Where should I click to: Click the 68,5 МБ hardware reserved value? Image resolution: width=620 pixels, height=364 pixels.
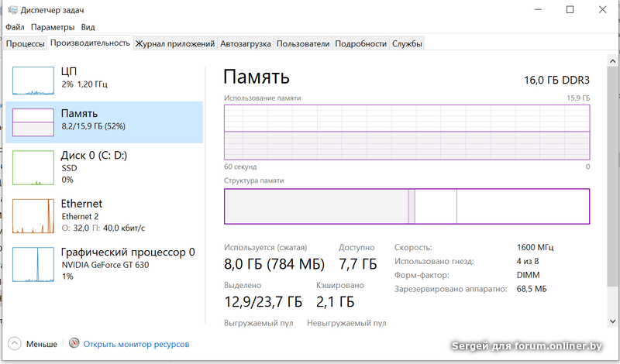532,289
